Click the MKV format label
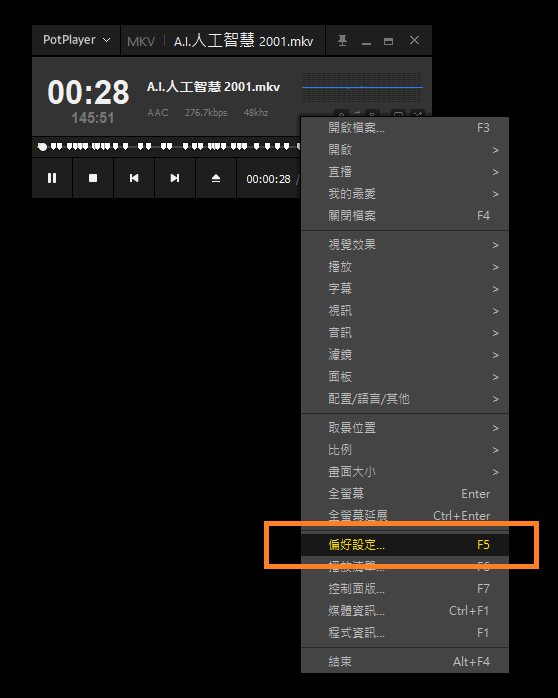Image resolution: width=558 pixels, height=698 pixels. pyautogui.click(x=141, y=42)
